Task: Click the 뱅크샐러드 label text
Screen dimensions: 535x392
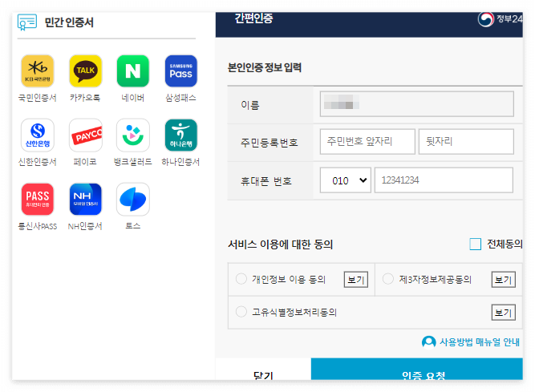Action: point(133,162)
